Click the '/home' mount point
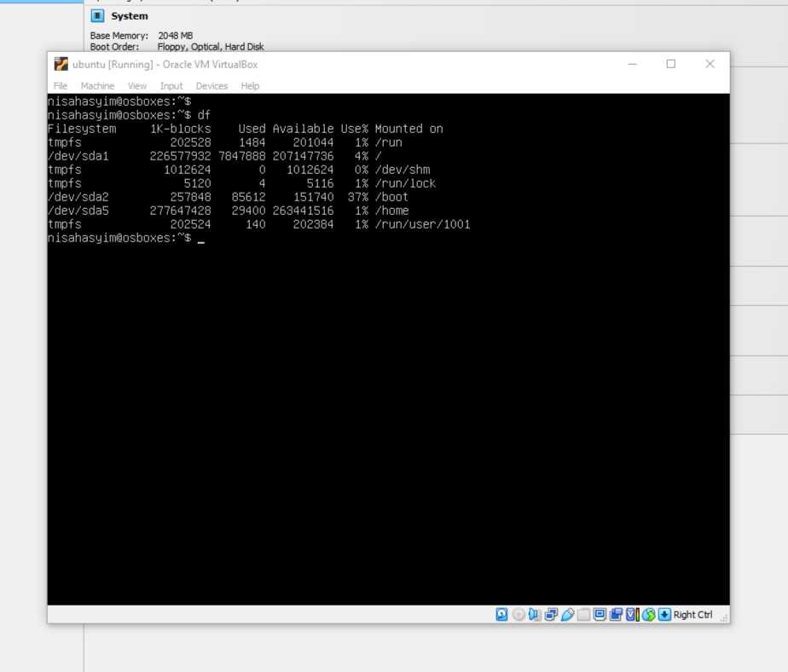 [x=392, y=211]
